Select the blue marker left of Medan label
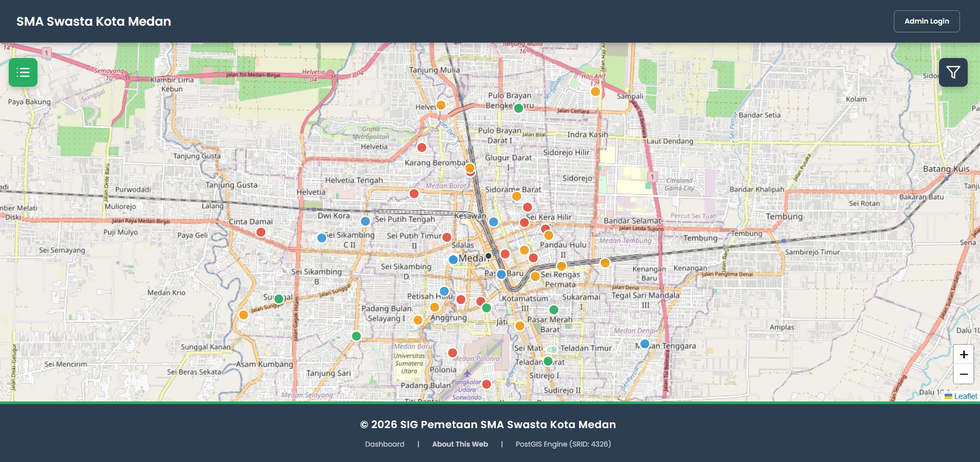 453,260
